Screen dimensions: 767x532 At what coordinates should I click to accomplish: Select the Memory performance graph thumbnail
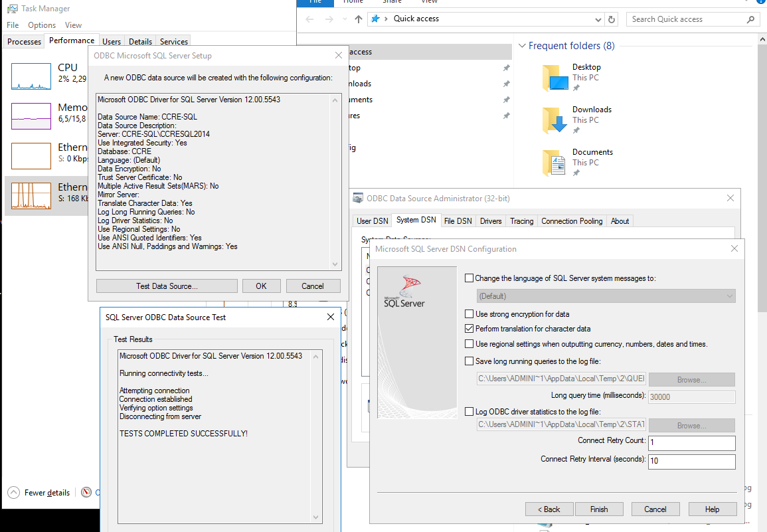[x=31, y=116]
